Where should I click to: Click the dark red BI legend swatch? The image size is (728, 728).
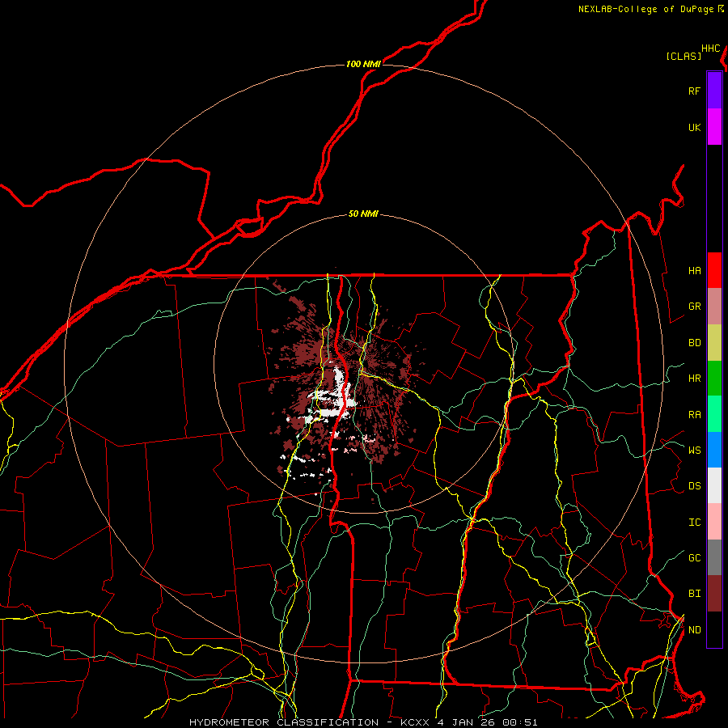(714, 594)
